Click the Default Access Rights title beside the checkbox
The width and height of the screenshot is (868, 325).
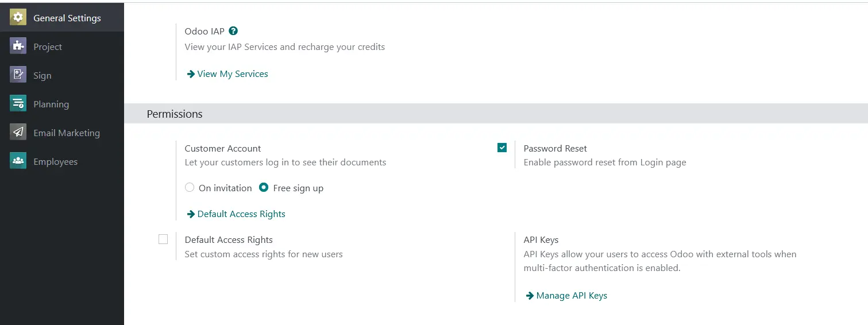click(229, 240)
